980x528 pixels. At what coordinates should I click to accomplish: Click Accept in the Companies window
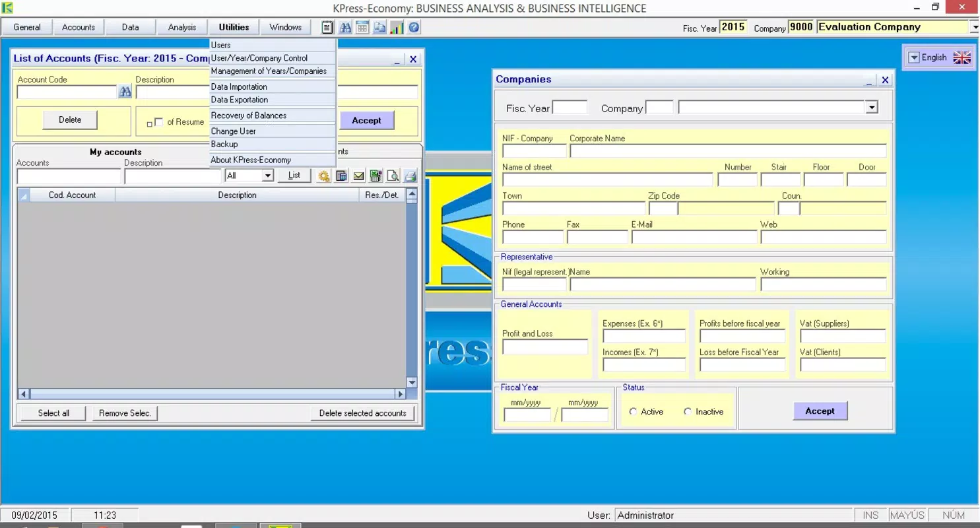tap(820, 411)
